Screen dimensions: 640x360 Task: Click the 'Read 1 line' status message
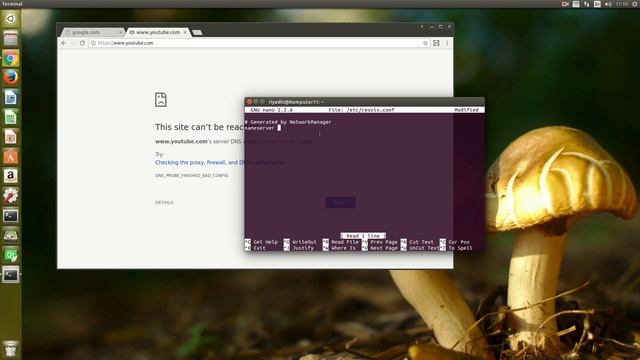click(363, 236)
